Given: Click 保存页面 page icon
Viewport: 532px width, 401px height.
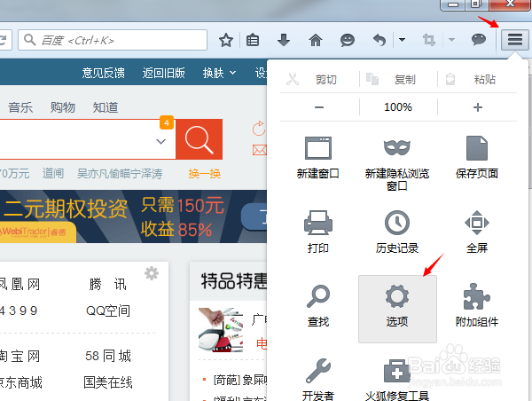Looking at the screenshot, I should coord(477,148).
